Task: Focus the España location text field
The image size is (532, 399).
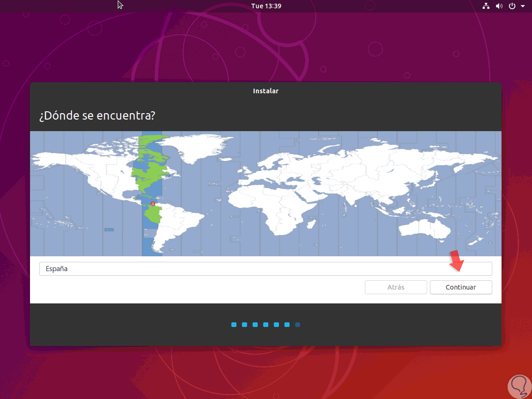Action: click(x=266, y=269)
